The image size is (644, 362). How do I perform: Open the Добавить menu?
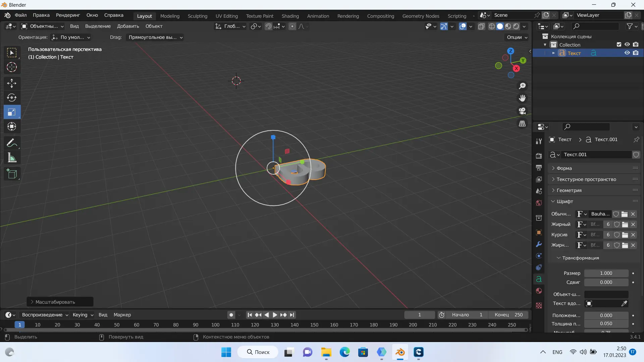click(128, 26)
